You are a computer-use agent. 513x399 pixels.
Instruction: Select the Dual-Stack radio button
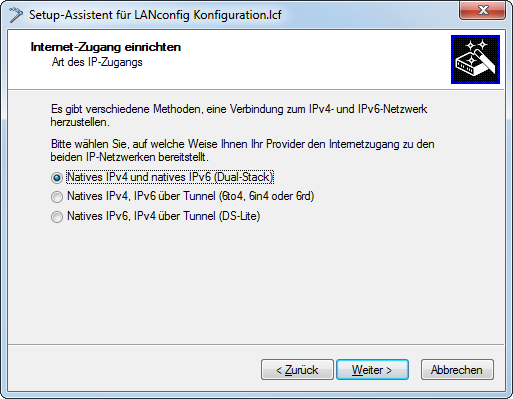click(57, 178)
